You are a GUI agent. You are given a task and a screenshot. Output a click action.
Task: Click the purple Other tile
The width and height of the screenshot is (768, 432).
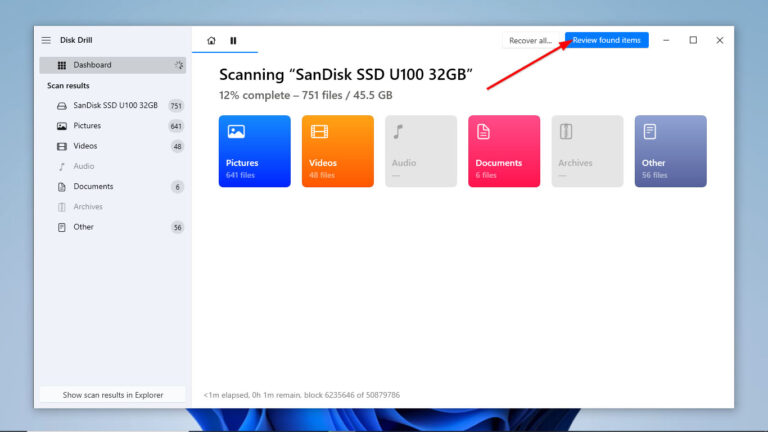[x=670, y=151]
